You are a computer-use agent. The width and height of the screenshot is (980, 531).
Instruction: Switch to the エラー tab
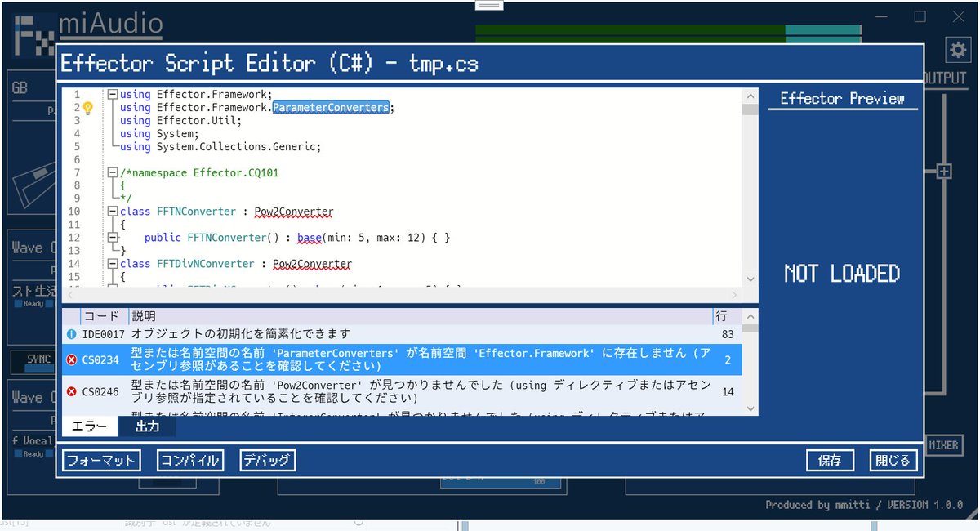point(89,426)
